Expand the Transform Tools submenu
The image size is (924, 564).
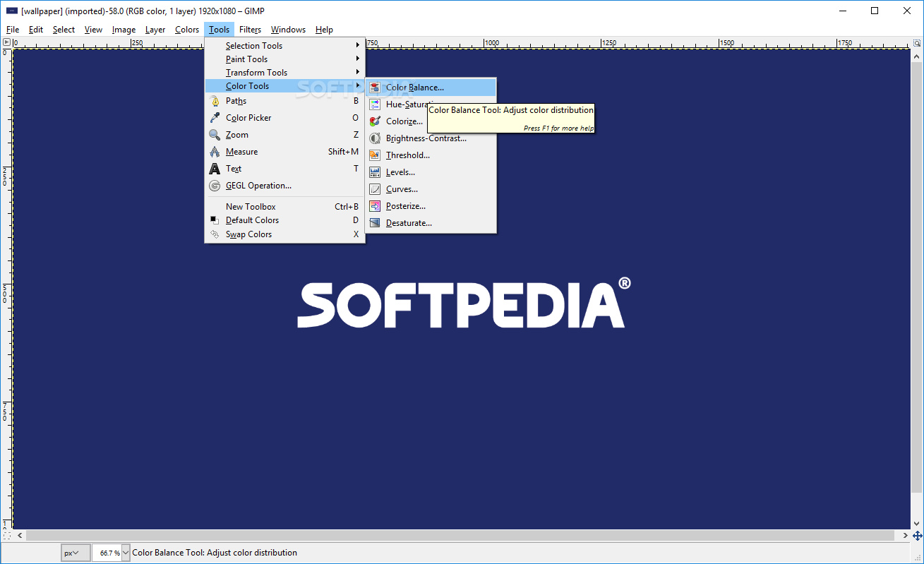point(285,73)
